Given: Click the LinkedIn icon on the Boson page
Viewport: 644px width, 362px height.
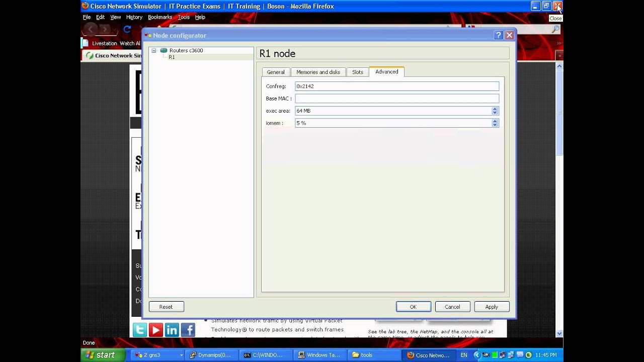Looking at the screenshot, I should 172,330.
